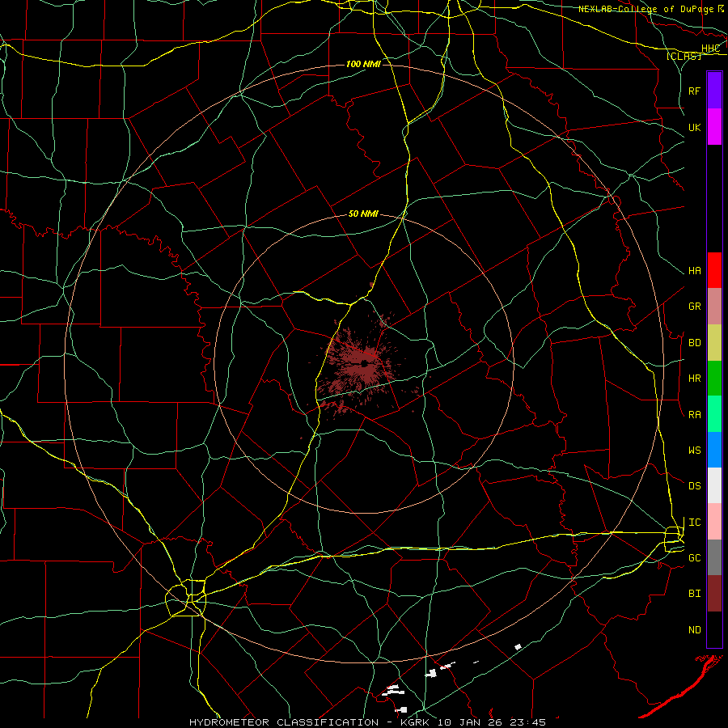Click the 50 NMI range ring label

point(363,214)
